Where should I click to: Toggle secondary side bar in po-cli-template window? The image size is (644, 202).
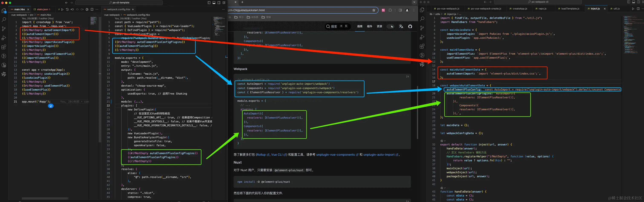[219, 3]
